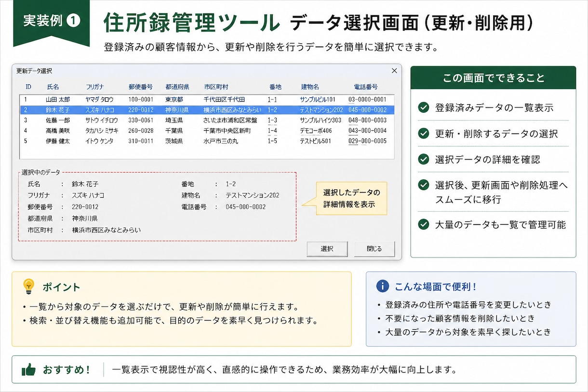Click phone number 029-000-0005
This screenshot has width=588, height=392.
click(x=367, y=141)
